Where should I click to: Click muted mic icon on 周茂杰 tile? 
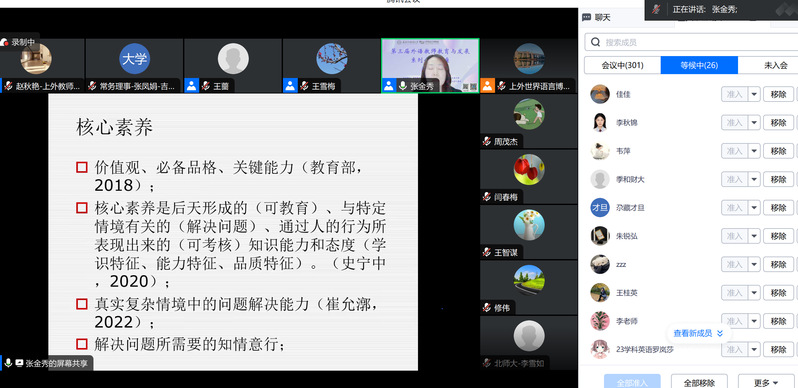tap(487, 142)
